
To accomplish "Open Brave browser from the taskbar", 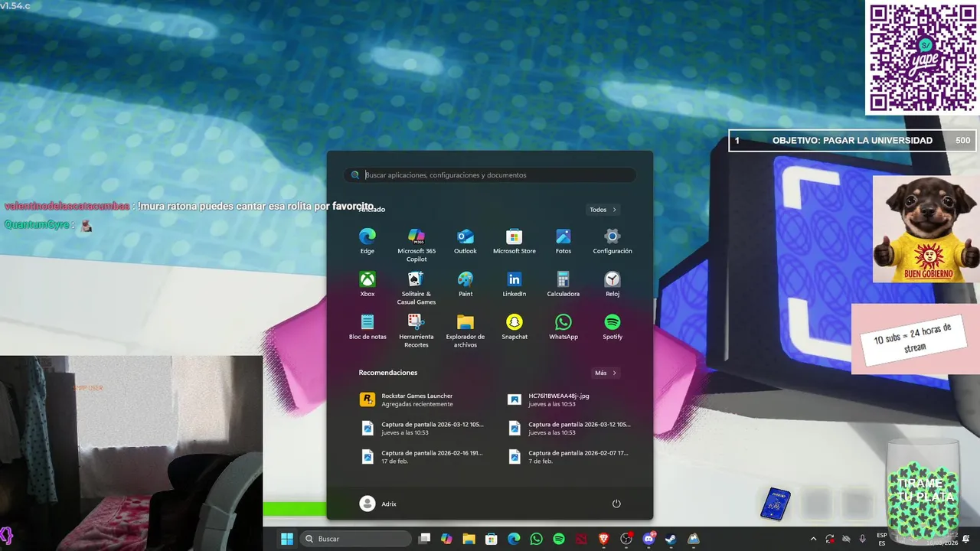I will (603, 539).
